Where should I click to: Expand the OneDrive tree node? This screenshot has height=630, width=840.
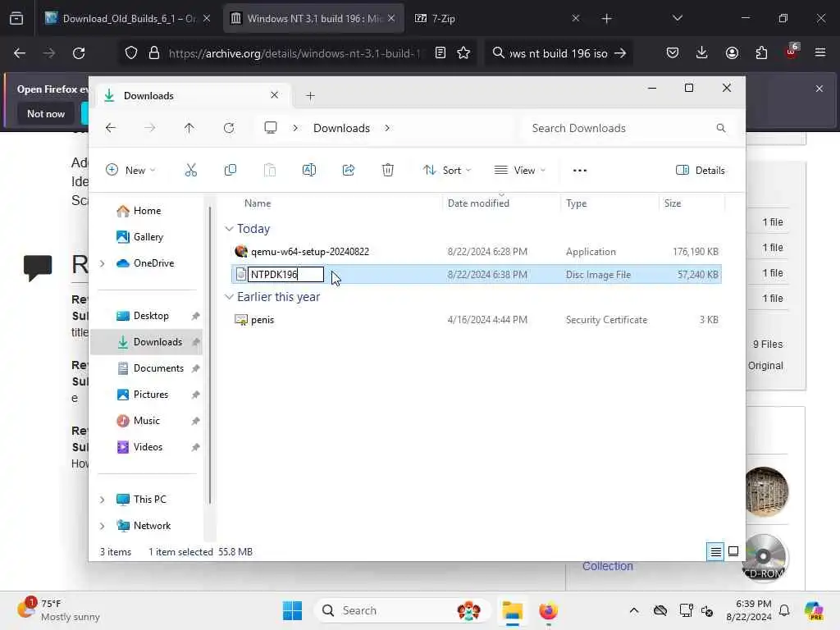point(103,263)
